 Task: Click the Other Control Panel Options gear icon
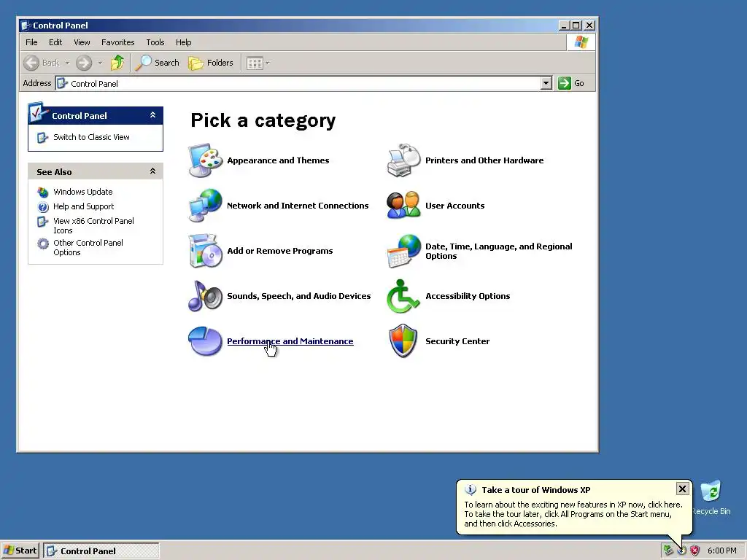pyautogui.click(x=43, y=244)
